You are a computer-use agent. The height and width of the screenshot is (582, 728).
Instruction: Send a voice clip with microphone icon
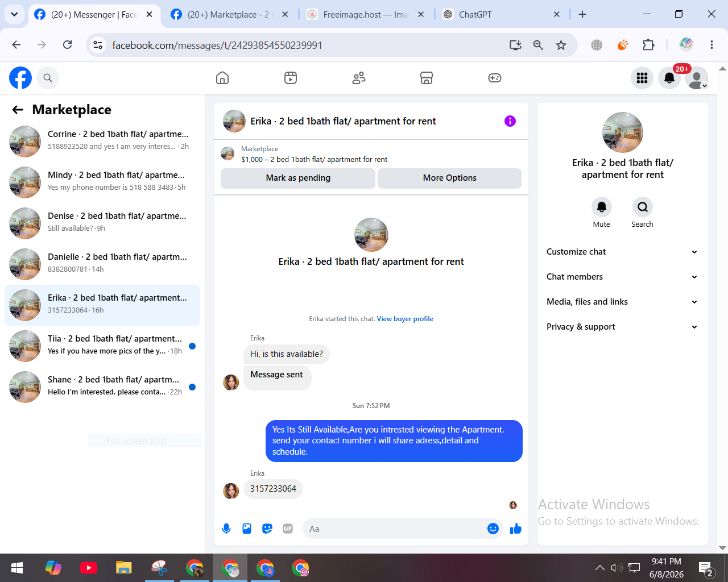click(x=226, y=529)
